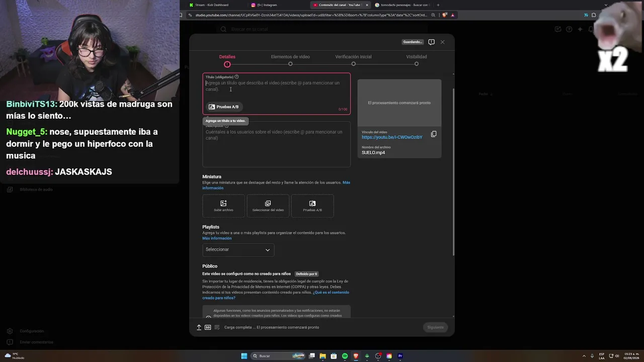Focus the video description input field
Viewport: 644px width, 362px height.
click(276, 145)
